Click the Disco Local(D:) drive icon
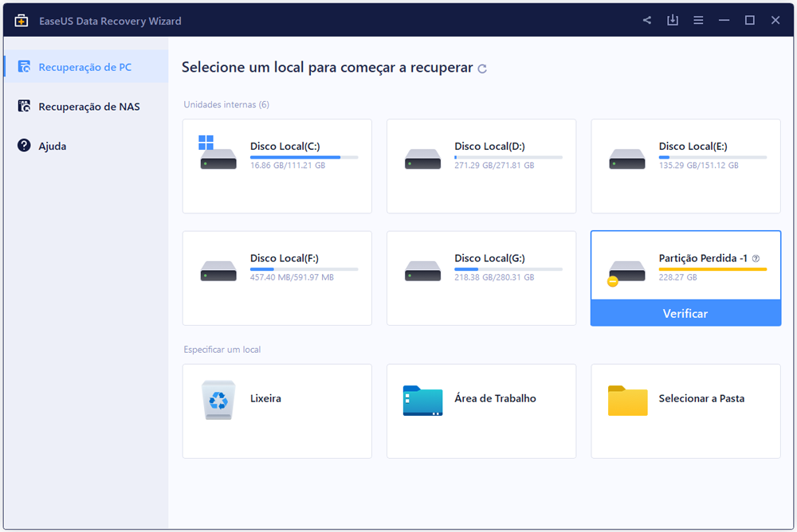This screenshot has height=532, width=797. (423, 158)
